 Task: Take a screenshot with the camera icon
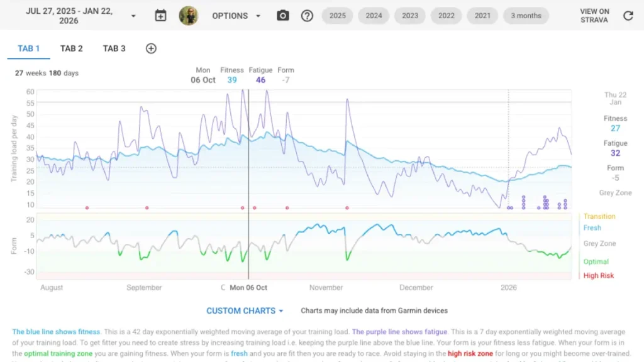click(283, 16)
